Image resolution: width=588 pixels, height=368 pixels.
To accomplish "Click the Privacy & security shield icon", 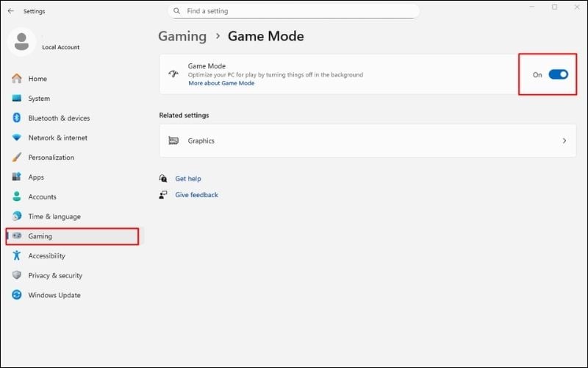I will point(16,275).
